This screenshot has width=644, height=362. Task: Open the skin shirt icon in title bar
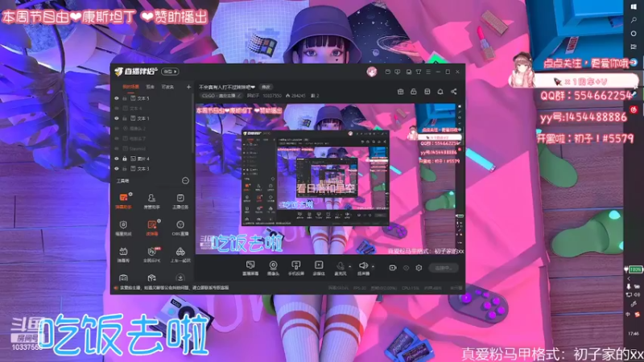(x=419, y=72)
